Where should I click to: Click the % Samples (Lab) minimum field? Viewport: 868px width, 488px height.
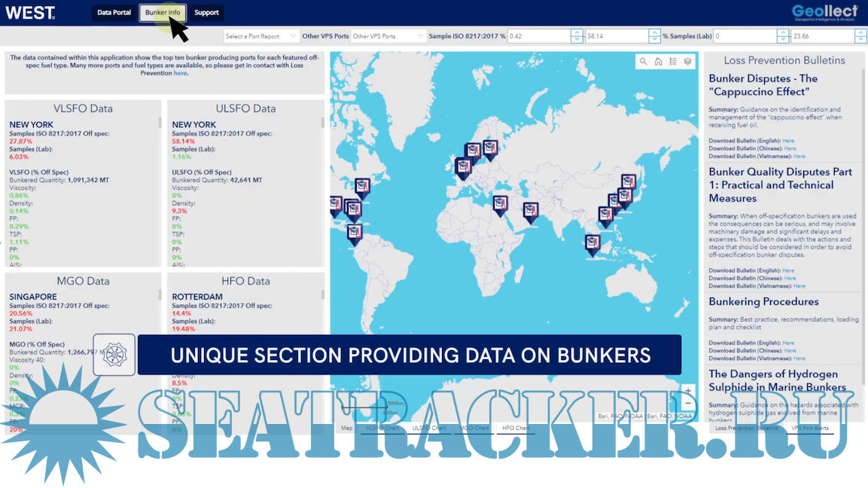tap(745, 36)
